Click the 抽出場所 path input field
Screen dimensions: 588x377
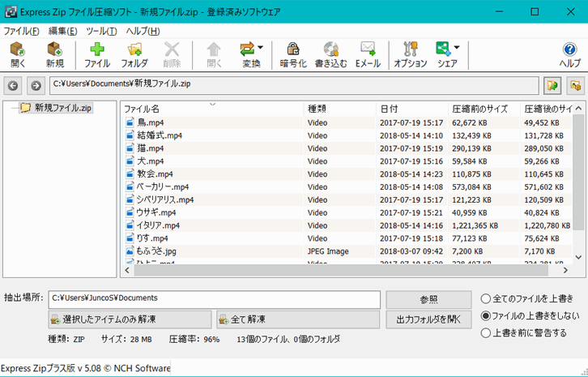(214, 299)
